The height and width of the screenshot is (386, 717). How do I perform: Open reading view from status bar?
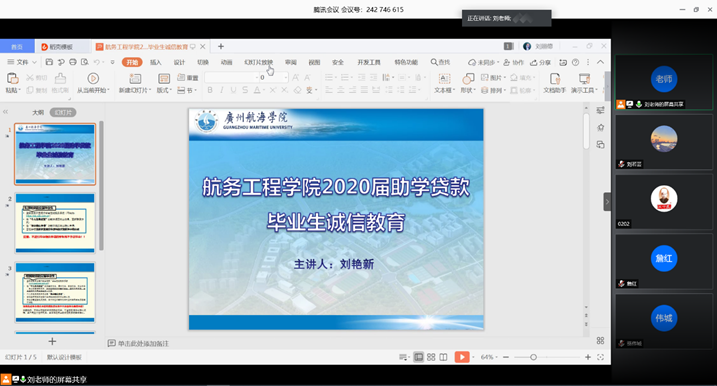click(x=444, y=357)
